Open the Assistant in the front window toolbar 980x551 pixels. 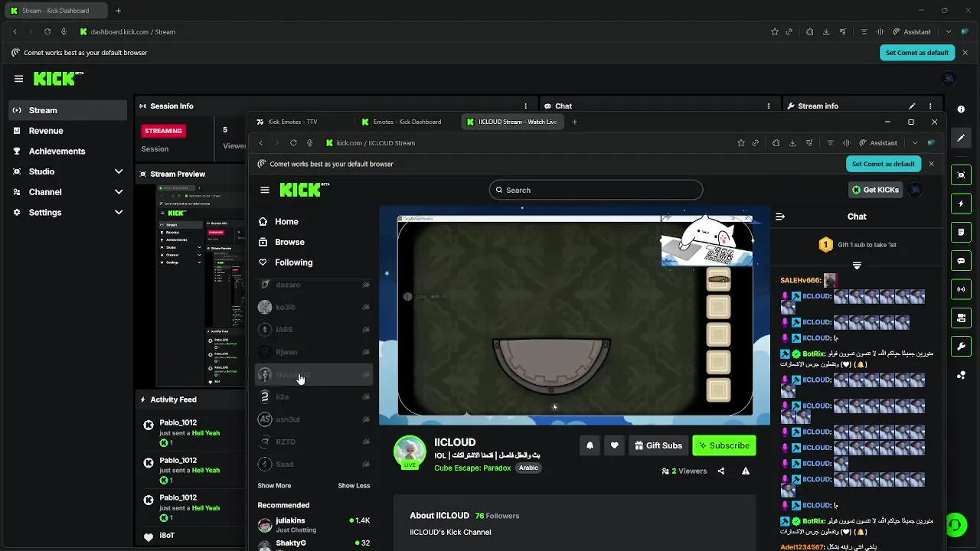tap(878, 143)
